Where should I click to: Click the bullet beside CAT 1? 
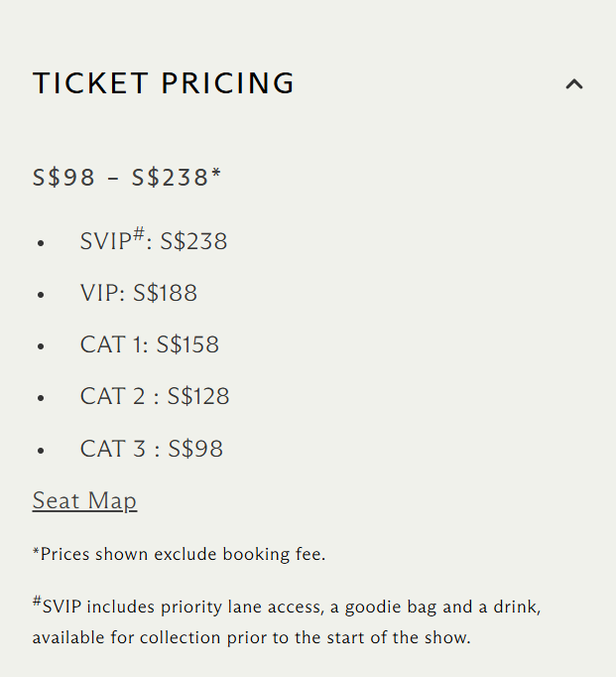click(41, 346)
